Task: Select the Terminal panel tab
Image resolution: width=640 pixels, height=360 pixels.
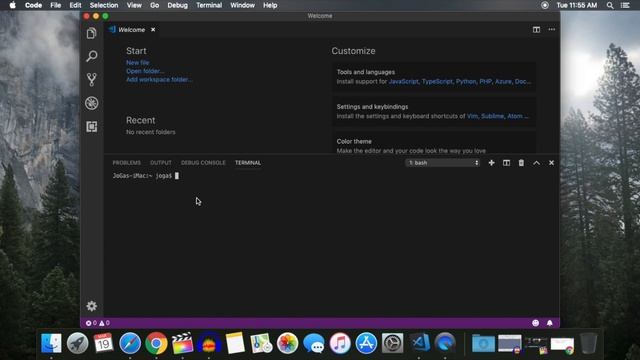Action: coord(248,163)
